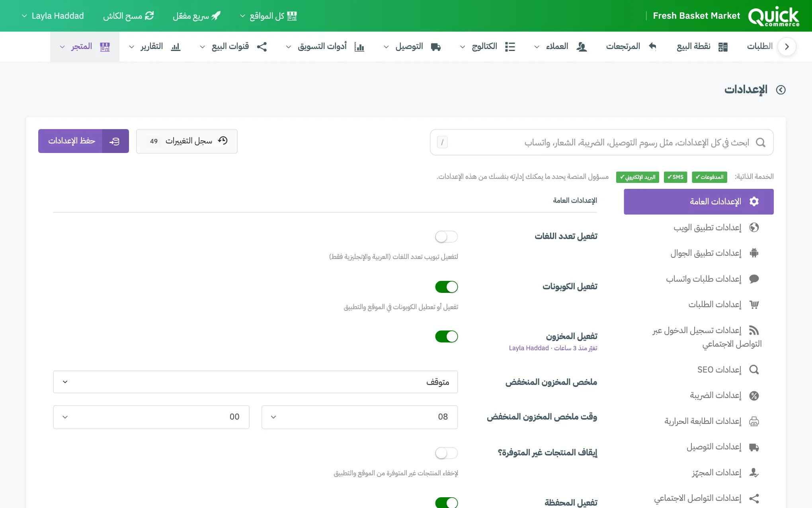
Task: Click the search magnifier icon in settings search
Action: (761, 142)
